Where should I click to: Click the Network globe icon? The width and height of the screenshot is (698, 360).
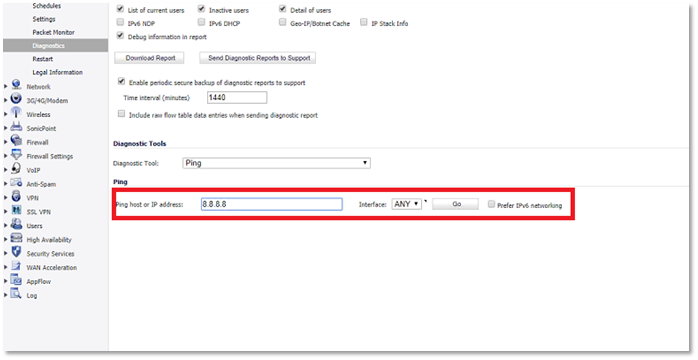[x=16, y=85]
